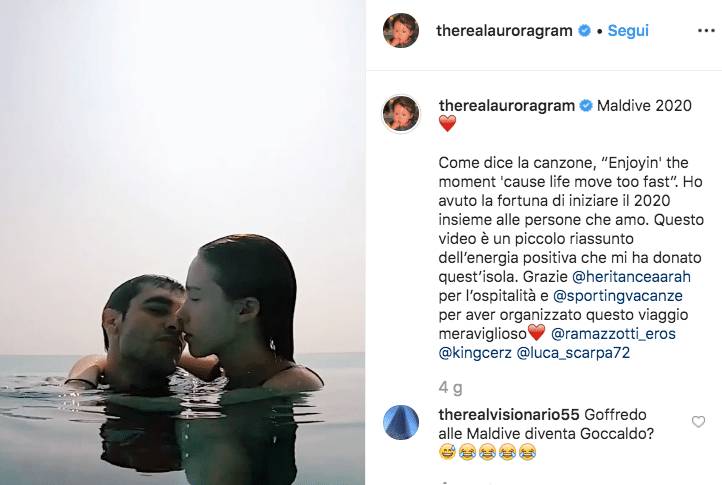Play the Maldive video post
Screen dimensions: 722x485
click(182, 242)
